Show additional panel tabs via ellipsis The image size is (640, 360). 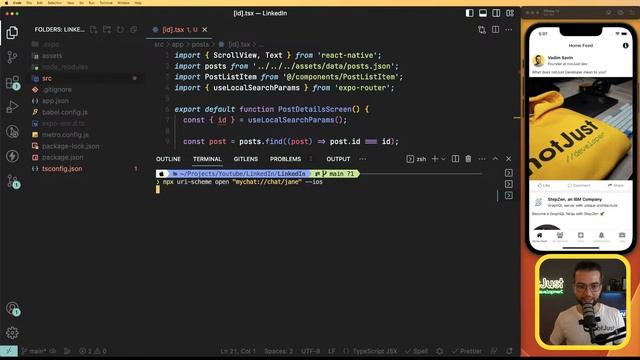362,159
